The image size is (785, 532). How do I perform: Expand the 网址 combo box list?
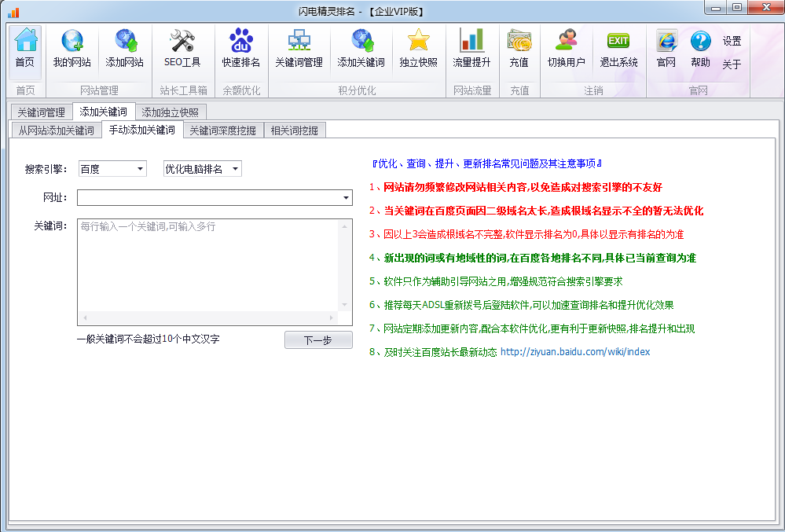(346, 198)
